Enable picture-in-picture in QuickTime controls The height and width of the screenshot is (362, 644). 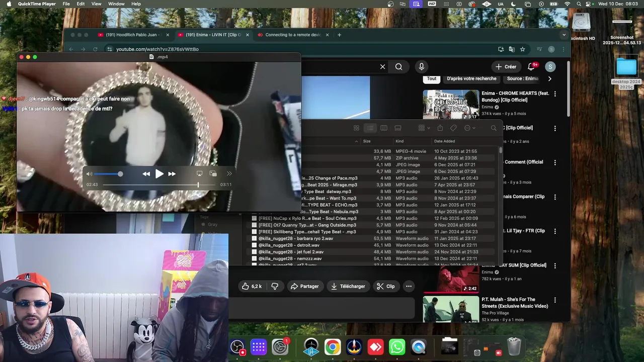tap(213, 173)
